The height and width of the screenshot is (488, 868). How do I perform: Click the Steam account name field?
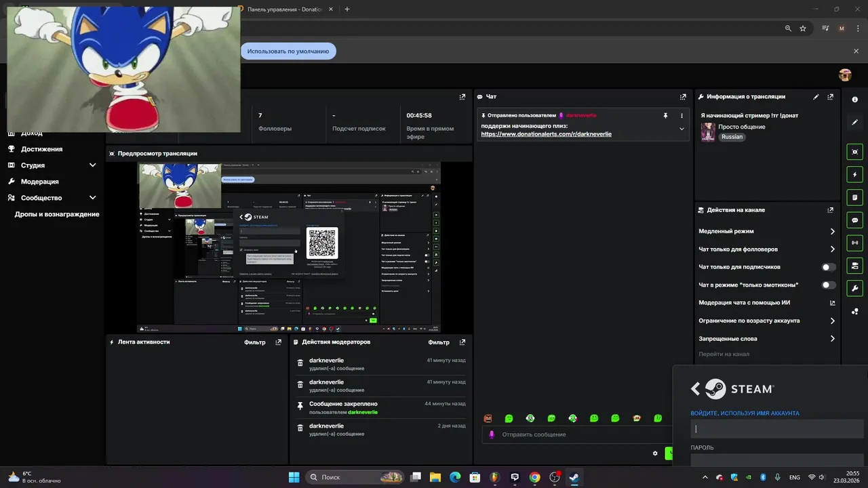(777, 428)
